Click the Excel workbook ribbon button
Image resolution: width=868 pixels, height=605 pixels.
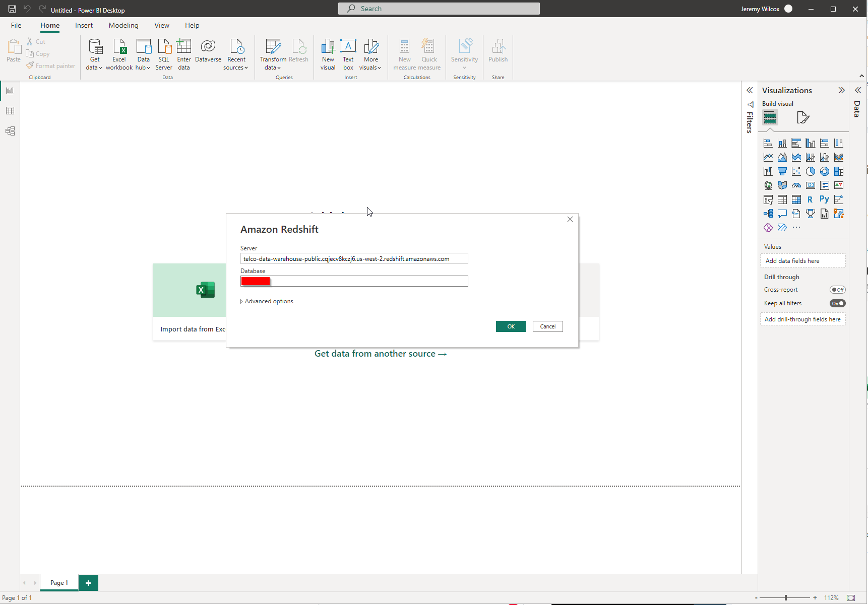[x=119, y=54]
